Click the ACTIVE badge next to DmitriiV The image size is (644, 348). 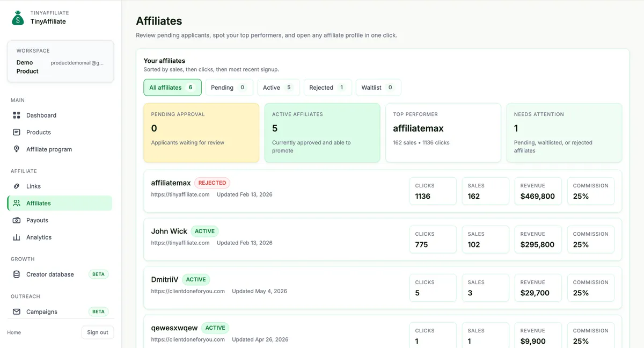(196, 280)
